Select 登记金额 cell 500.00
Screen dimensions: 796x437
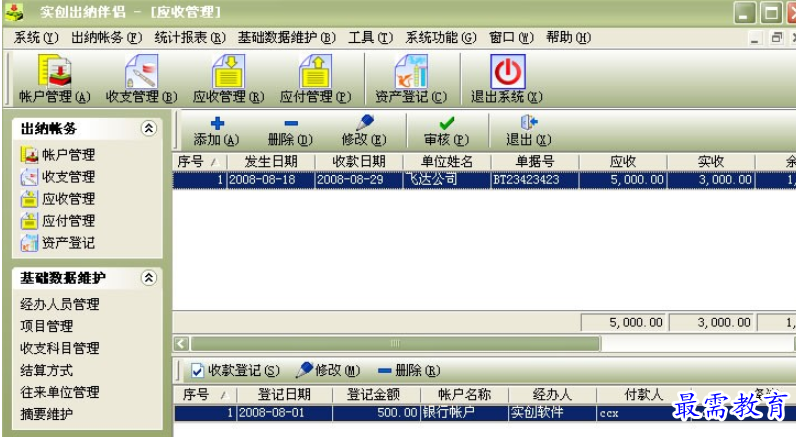tap(376, 413)
